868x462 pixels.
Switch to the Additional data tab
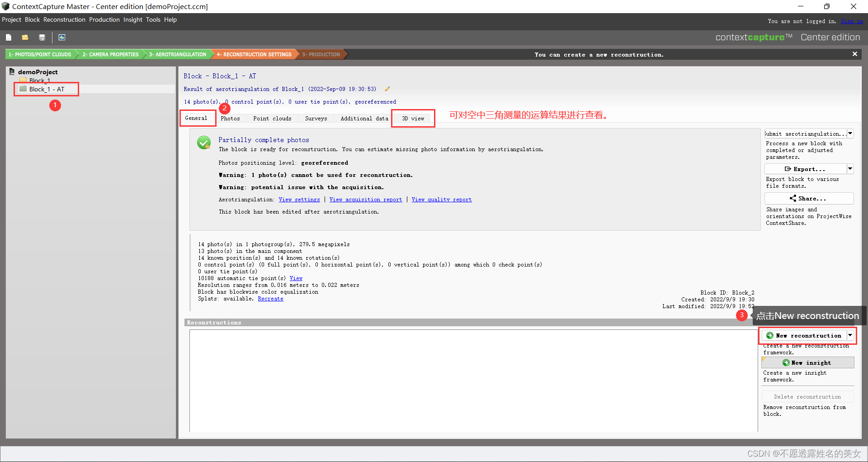tap(364, 119)
